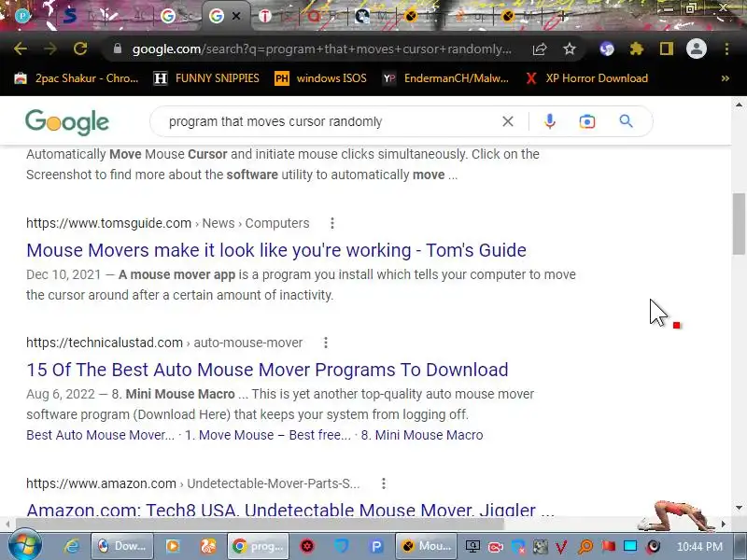Clear the search query with the X
747x560 pixels.
point(508,121)
